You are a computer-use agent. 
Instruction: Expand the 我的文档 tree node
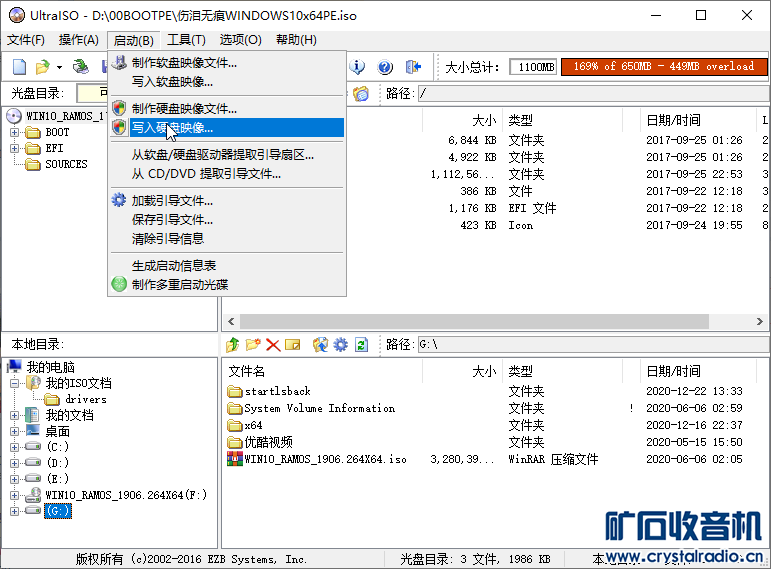click(x=14, y=416)
